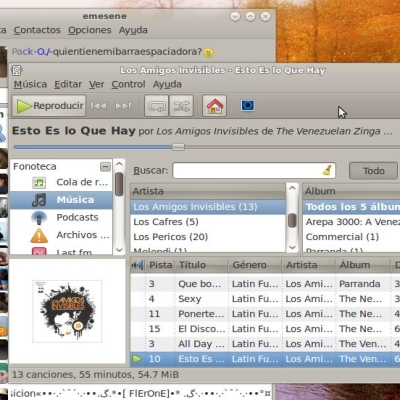Open the Control menu
Image resolution: width=400 pixels, height=400 pixels.
pyautogui.click(x=128, y=84)
